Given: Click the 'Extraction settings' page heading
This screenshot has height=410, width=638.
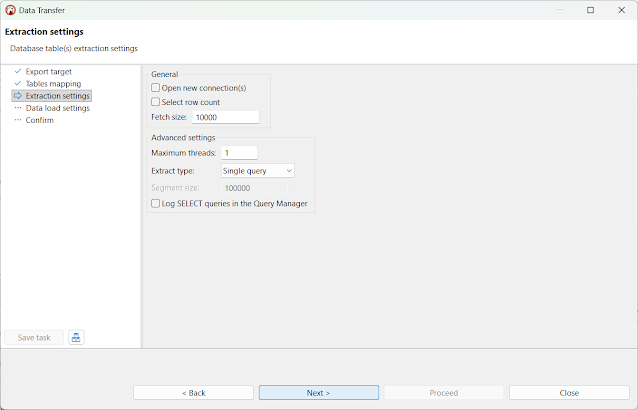Looking at the screenshot, I should click(x=44, y=32).
